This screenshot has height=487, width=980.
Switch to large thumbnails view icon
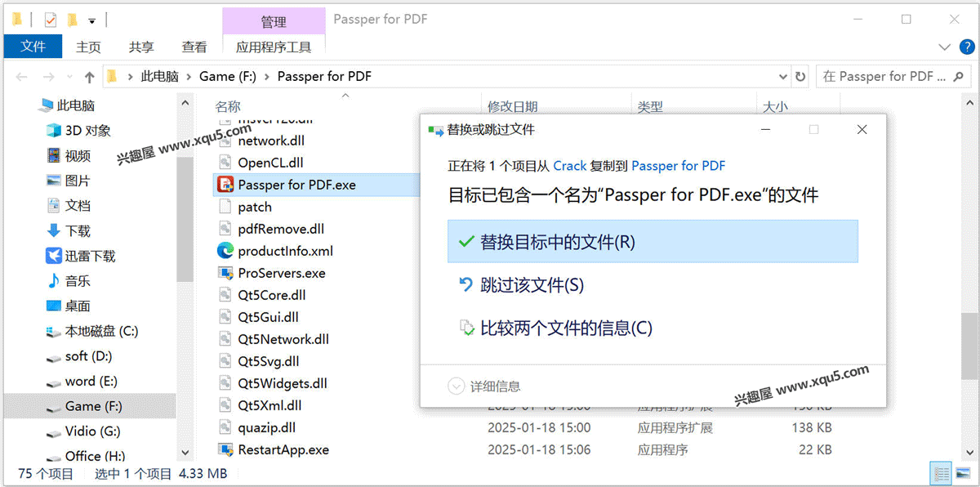click(x=963, y=474)
